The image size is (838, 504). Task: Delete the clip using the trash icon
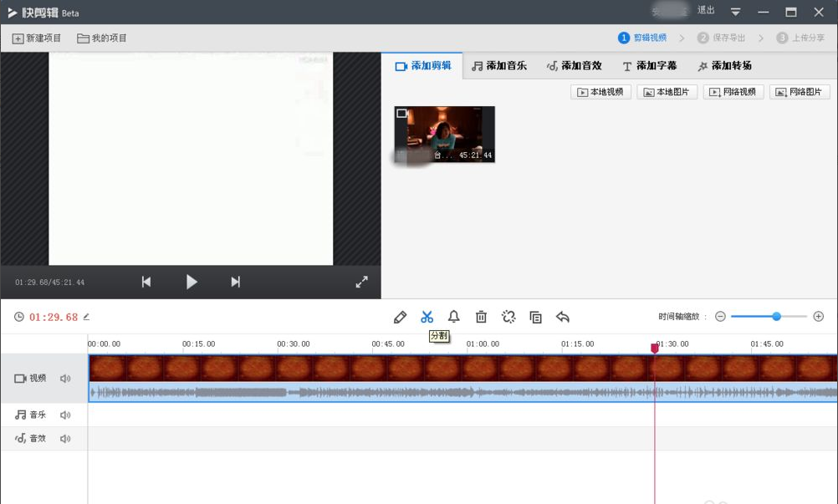481,317
